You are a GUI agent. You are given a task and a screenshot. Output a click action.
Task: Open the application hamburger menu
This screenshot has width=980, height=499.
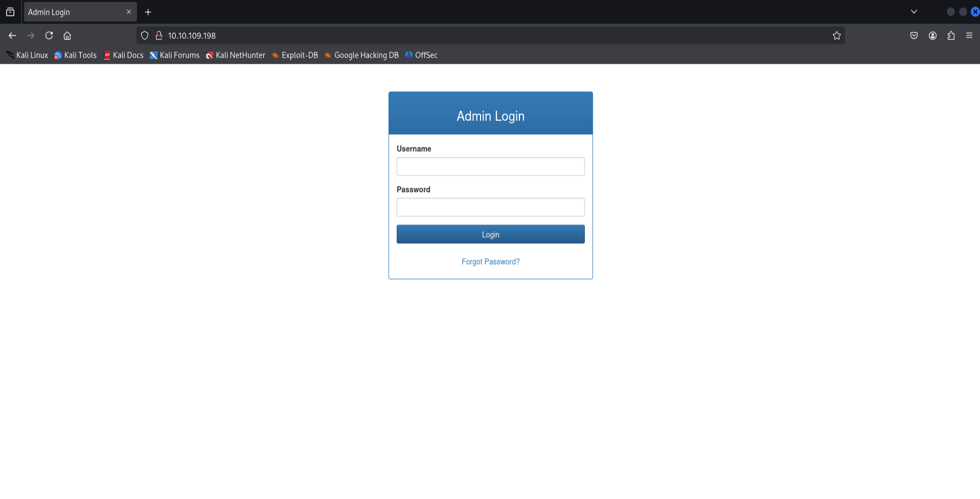pyautogui.click(x=969, y=36)
